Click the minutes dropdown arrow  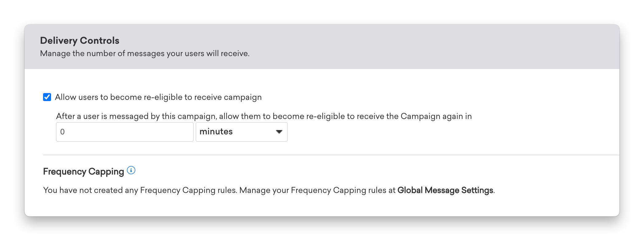point(279,132)
